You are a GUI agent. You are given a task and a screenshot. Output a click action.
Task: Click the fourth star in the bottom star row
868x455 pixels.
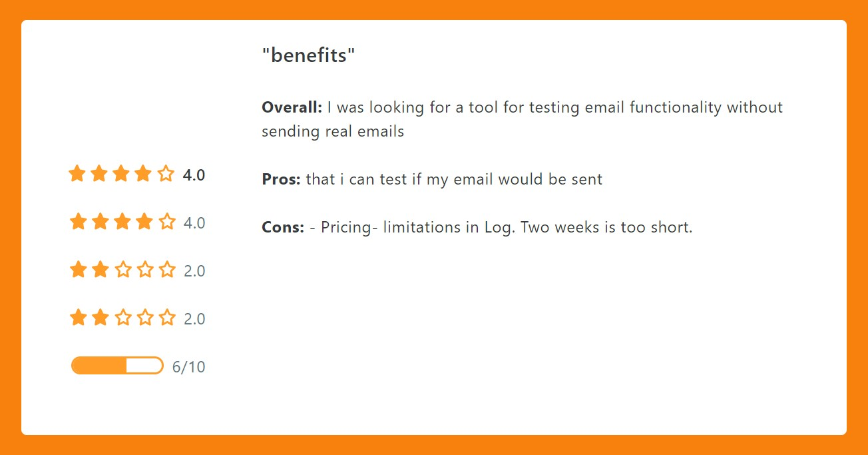coord(144,318)
